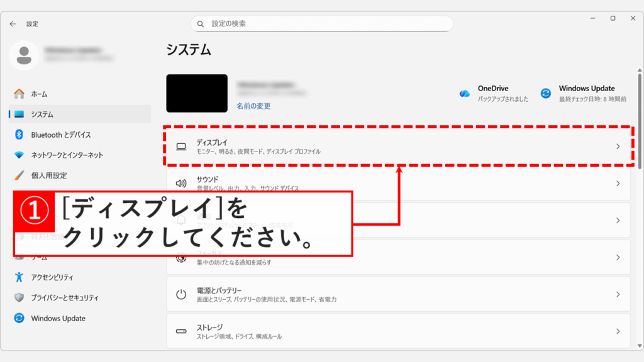The image size is (644, 362).
Task: Click the ディスプレイ monitor icon
Action: pos(182,147)
